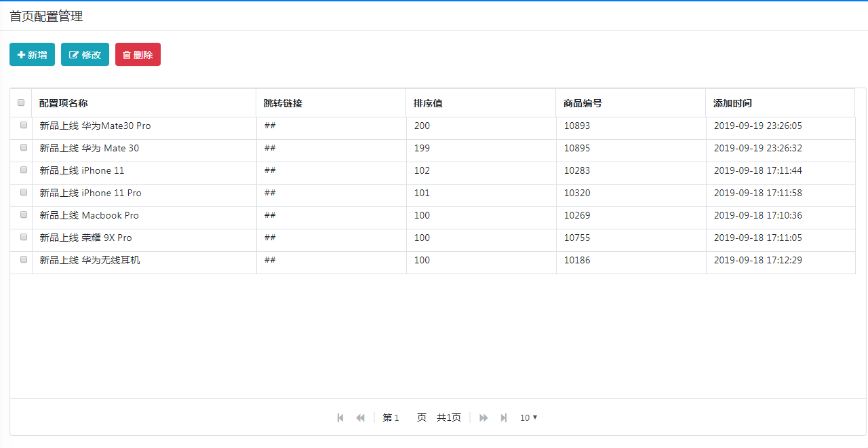Sort by 配置项名称 column header
The height and width of the screenshot is (448, 868).
point(144,103)
